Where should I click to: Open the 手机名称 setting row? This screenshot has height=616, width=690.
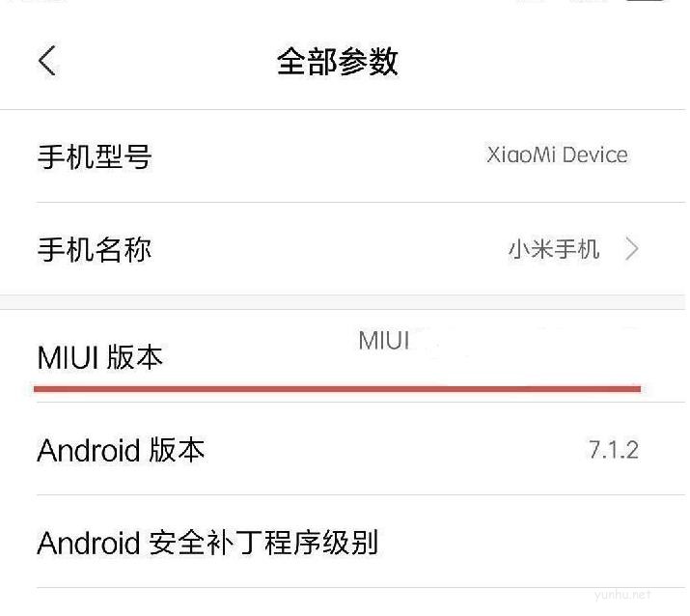click(x=345, y=249)
